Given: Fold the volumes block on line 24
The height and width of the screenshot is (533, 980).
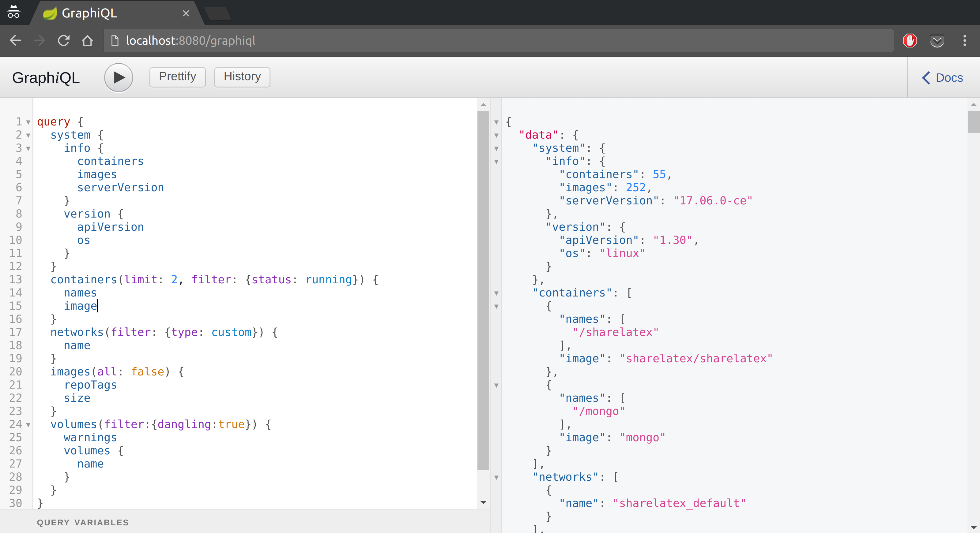Looking at the screenshot, I should (x=28, y=425).
